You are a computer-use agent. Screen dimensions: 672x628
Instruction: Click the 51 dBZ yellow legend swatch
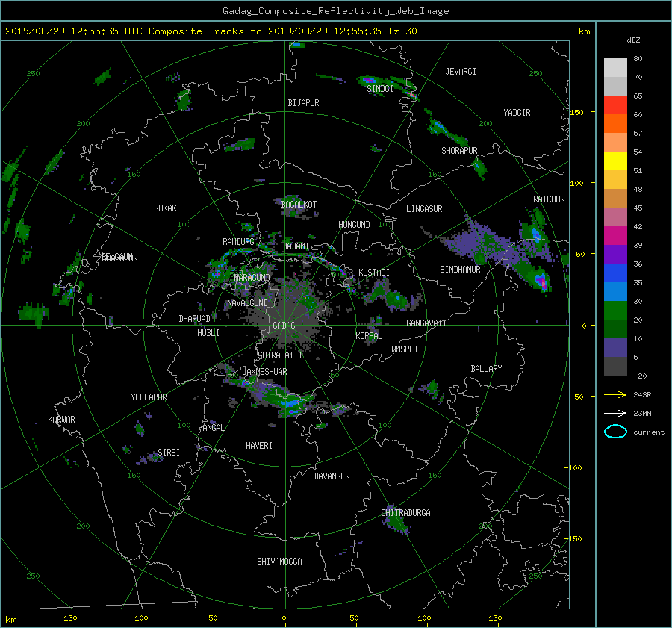(615, 161)
